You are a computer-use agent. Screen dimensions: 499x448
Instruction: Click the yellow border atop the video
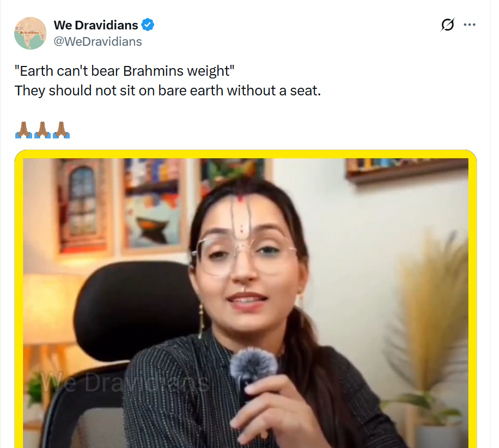[x=245, y=154]
